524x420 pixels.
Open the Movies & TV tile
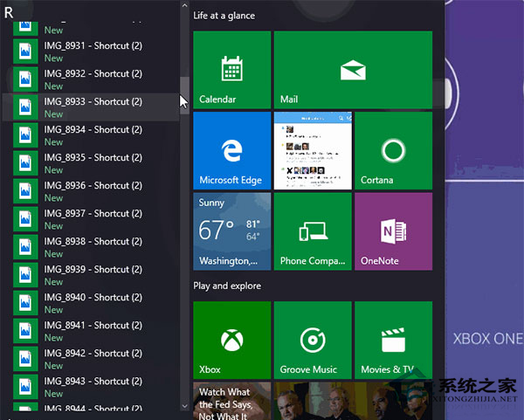click(x=394, y=341)
